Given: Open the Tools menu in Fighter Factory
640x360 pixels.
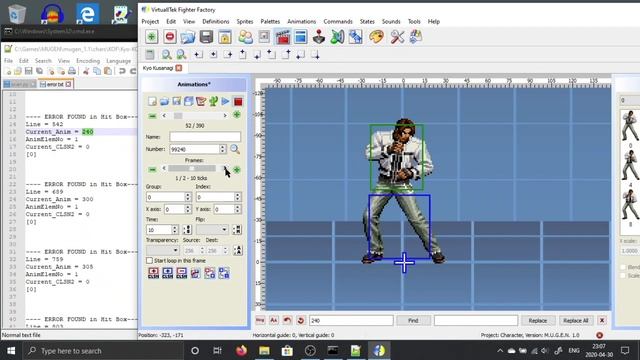Looking at the screenshot, I should pyautogui.click(x=414, y=21).
